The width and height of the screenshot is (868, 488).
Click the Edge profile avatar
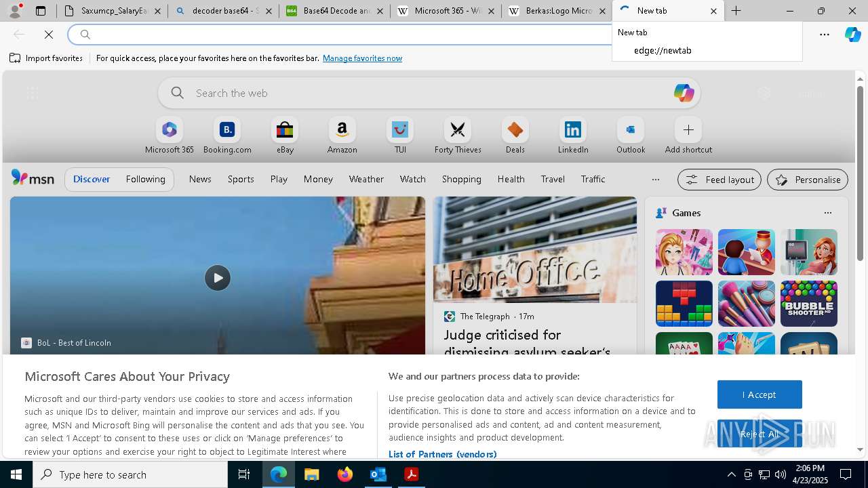(15, 11)
